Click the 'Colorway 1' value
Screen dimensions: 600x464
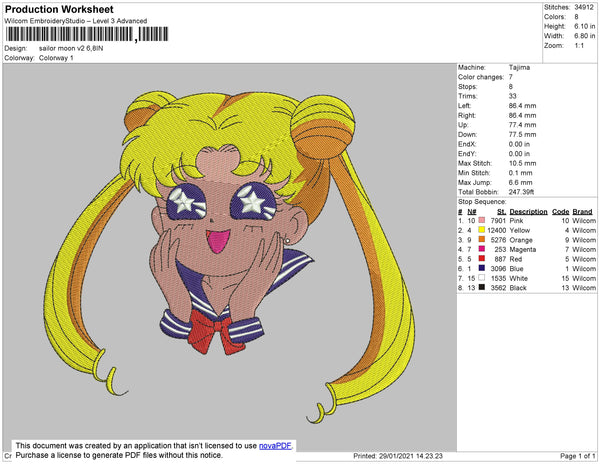(56, 58)
